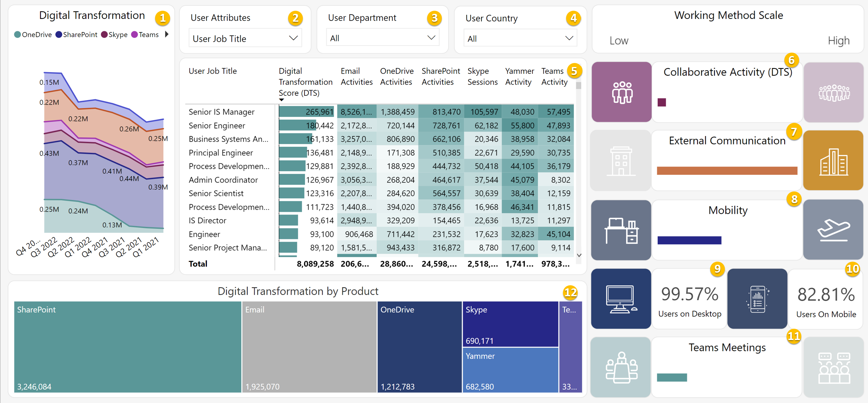Sort by Skype Sessions column header
The width and height of the screenshot is (868, 403).
(x=482, y=77)
